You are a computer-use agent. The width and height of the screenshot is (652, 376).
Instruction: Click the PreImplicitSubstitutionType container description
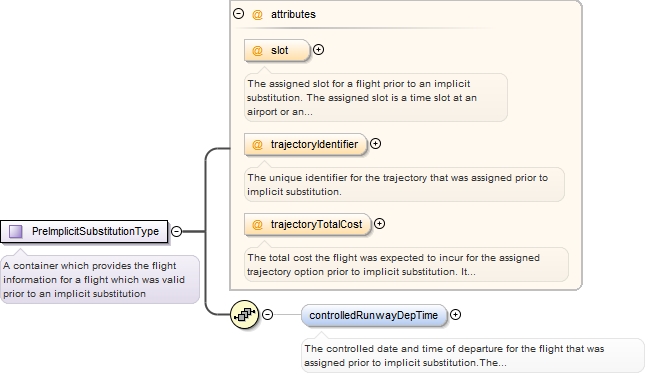(94, 280)
